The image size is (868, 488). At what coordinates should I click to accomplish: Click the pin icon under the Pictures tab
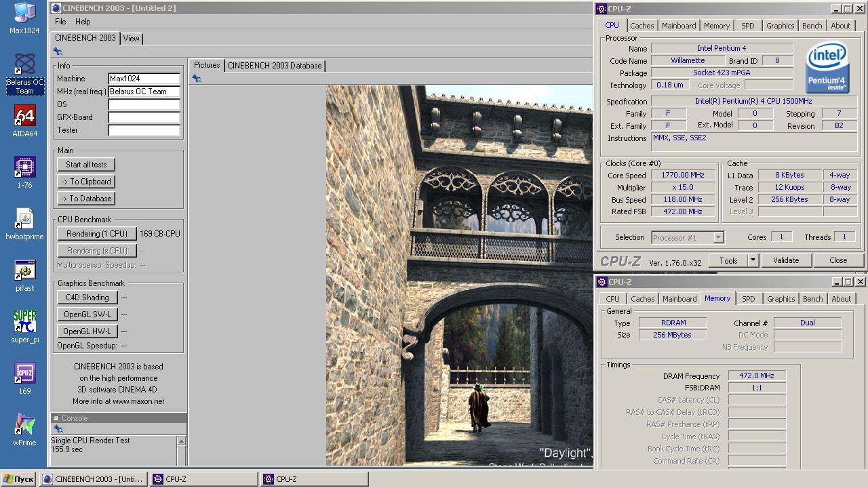coord(197,79)
